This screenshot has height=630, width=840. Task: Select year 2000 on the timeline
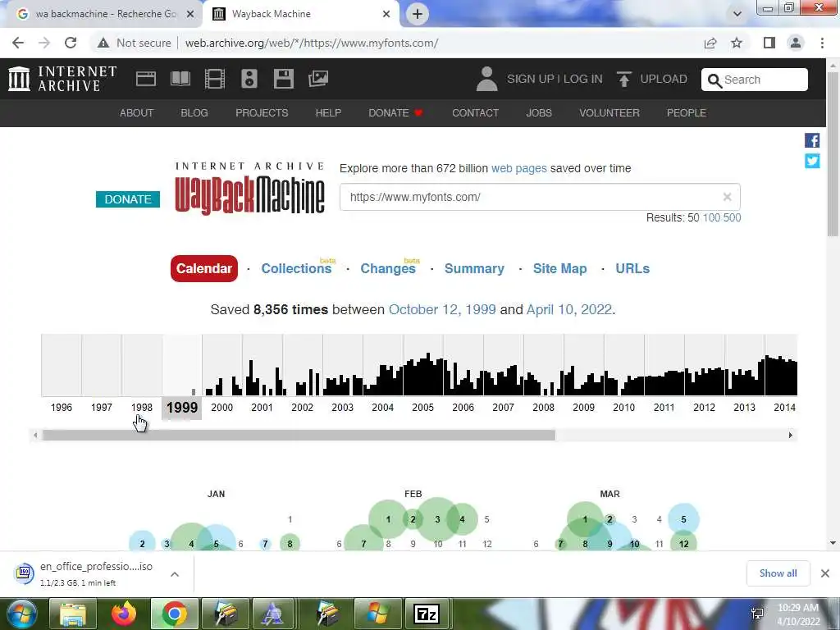[221, 407]
